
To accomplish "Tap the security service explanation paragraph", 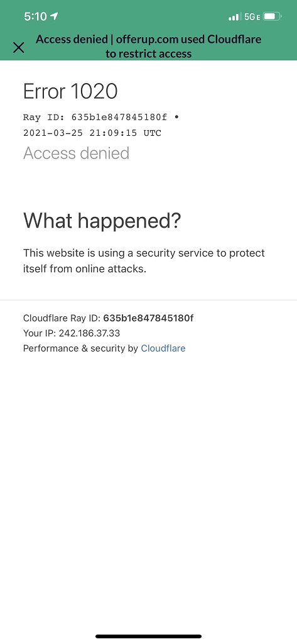I will point(144,261).
